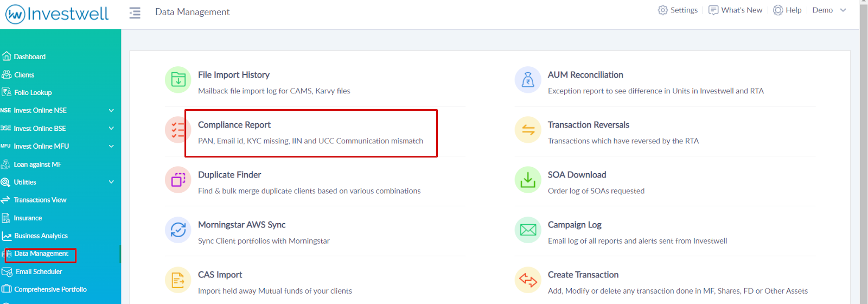Open Comprehensive Portfolio menu item

50,289
